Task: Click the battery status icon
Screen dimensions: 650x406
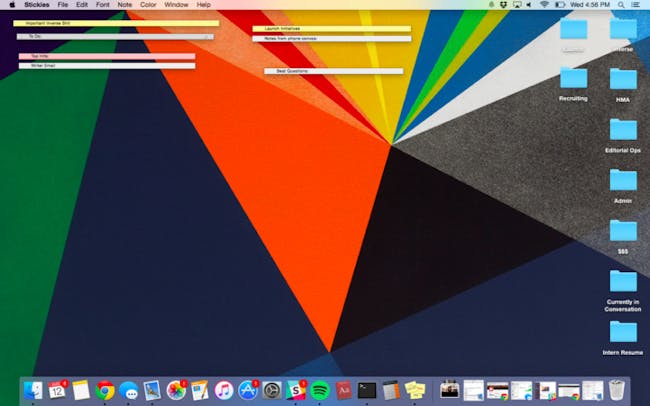Action: [x=560, y=5]
